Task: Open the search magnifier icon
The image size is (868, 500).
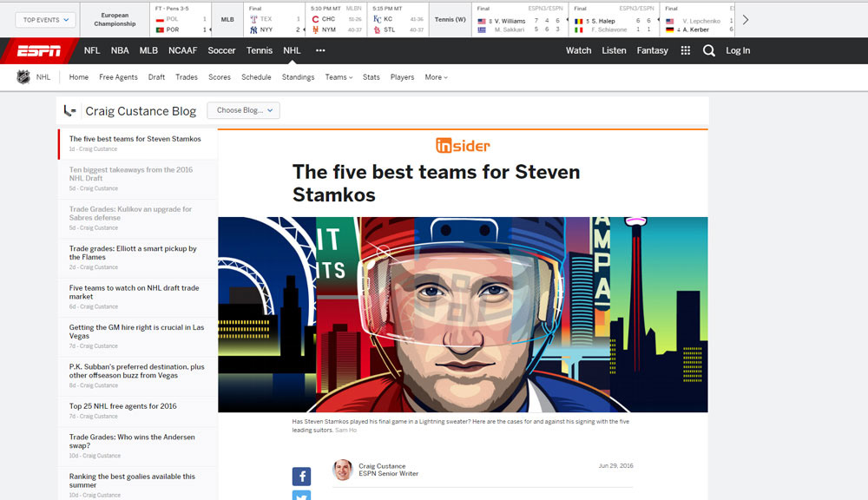Action: (x=708, y=50)
